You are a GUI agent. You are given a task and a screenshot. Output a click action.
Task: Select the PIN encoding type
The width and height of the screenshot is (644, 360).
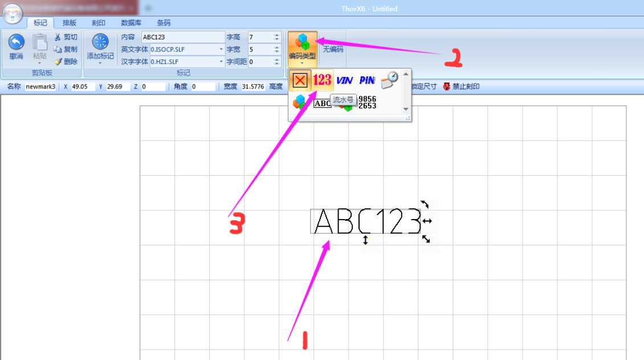point(367,80)
